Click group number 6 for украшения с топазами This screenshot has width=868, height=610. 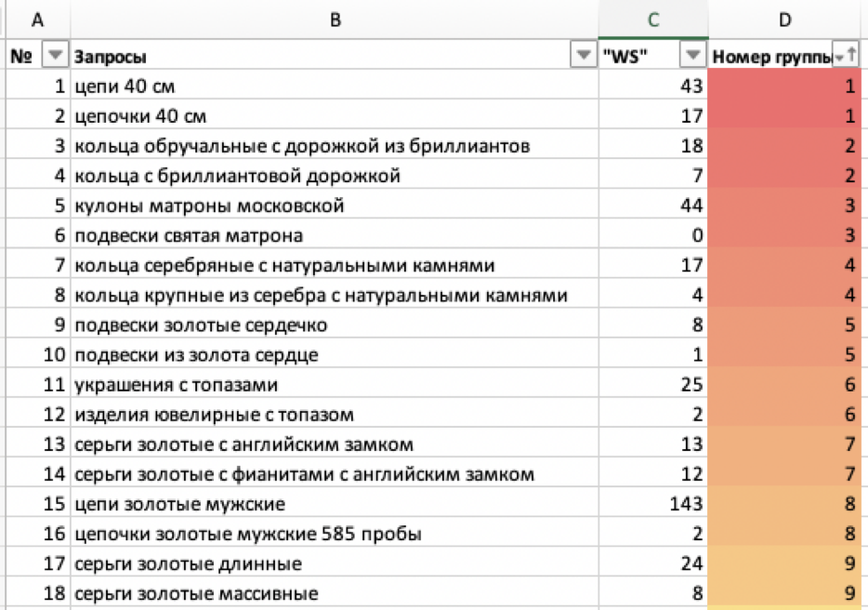[784, 385]
